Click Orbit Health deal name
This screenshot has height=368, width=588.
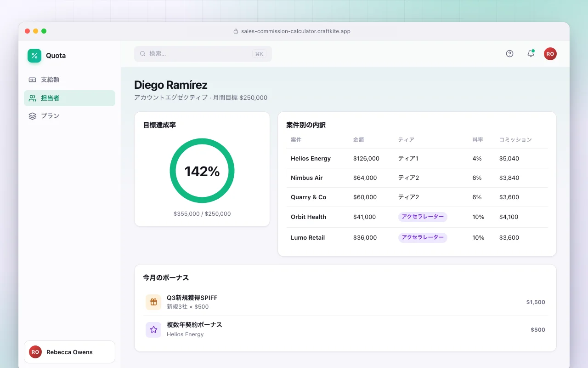point(308,217)
